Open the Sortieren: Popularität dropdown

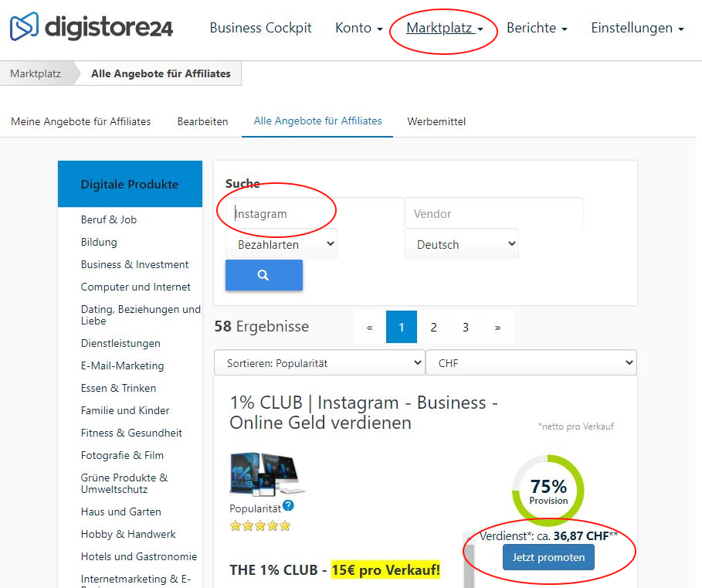tap(319, 362)
